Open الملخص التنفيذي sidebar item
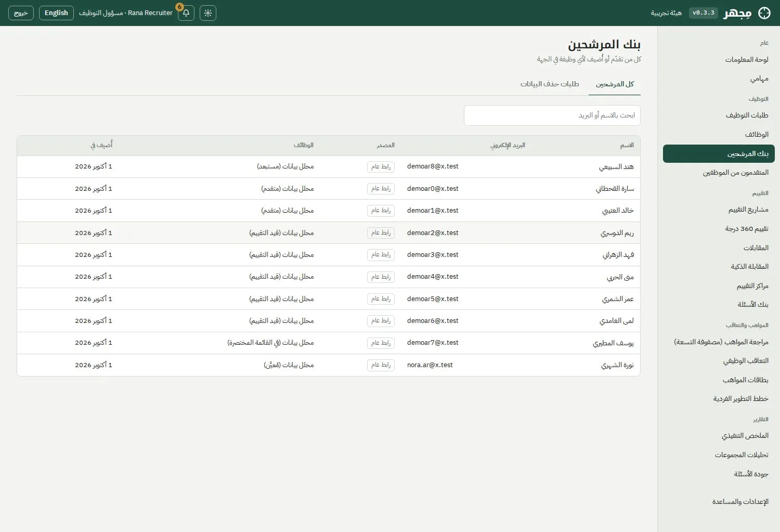The height and width of the screenshot is (532, 780). click(x=719, y=436)
